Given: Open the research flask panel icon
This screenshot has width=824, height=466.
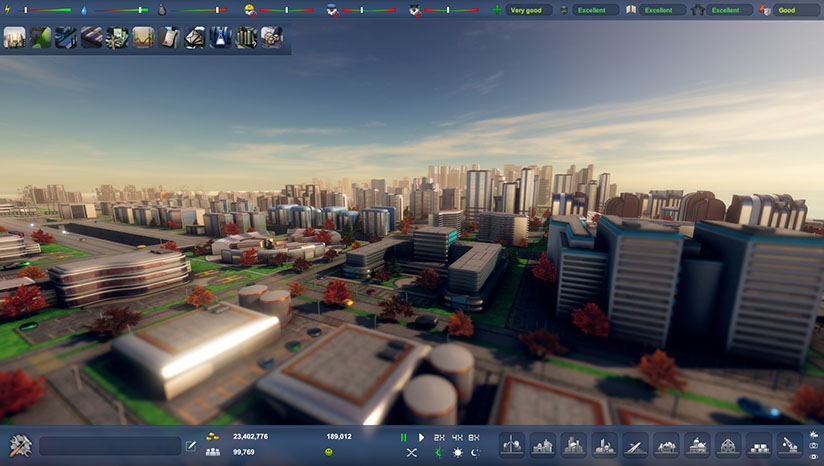Looking at the screenshot, I should tap(221, 38).
